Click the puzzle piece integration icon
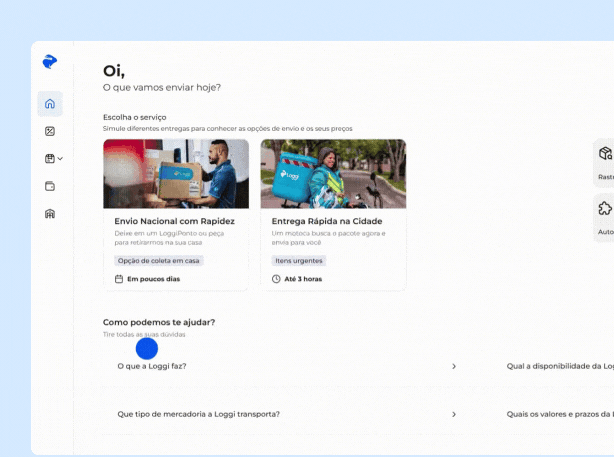Image resolution: width=614 pixels, height=457 pixels. point(605,209)
